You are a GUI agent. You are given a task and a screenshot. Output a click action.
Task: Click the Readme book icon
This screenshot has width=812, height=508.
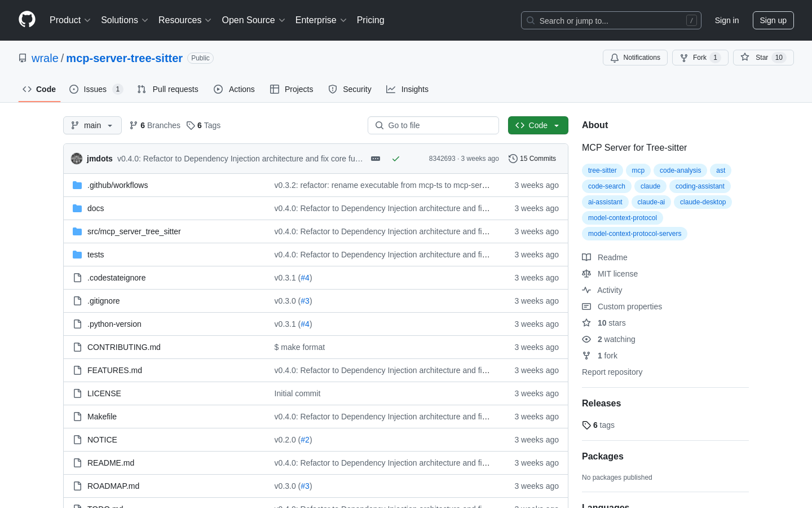[586, 257]
